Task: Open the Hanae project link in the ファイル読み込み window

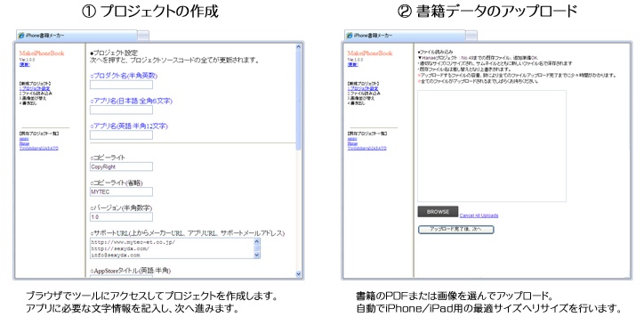Action: click(x=352, y=143)
